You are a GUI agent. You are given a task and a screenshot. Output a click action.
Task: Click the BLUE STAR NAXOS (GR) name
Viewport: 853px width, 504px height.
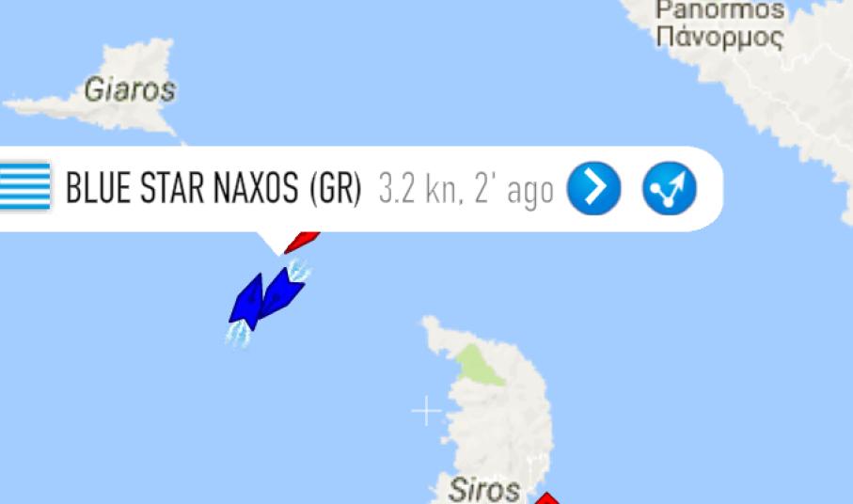pos(213,188)
